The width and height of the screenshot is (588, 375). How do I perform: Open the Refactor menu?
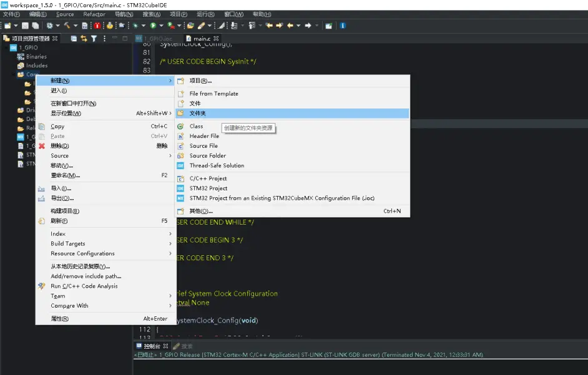click(94, 14)
